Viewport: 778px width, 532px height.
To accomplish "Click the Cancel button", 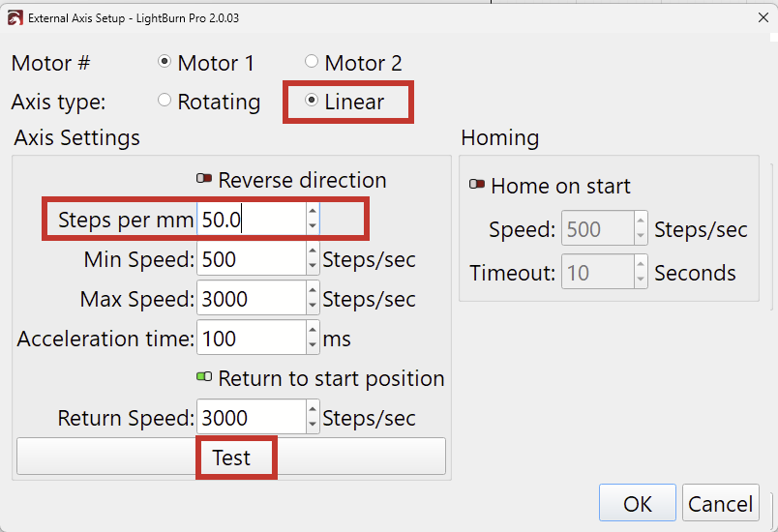I will click(x=720, y=504).
